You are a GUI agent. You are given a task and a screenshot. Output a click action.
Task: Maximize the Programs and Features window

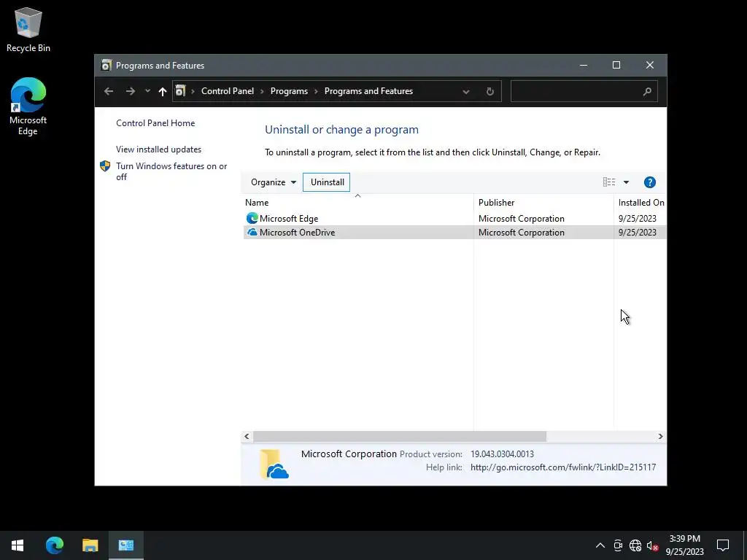[616, 65]
